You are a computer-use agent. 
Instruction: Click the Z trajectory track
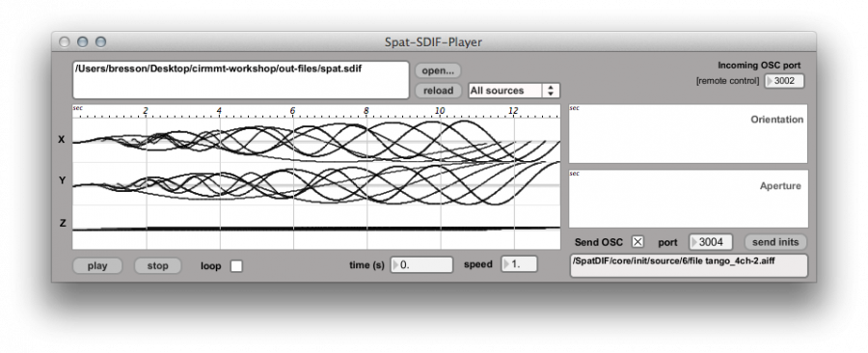point(316,228)
